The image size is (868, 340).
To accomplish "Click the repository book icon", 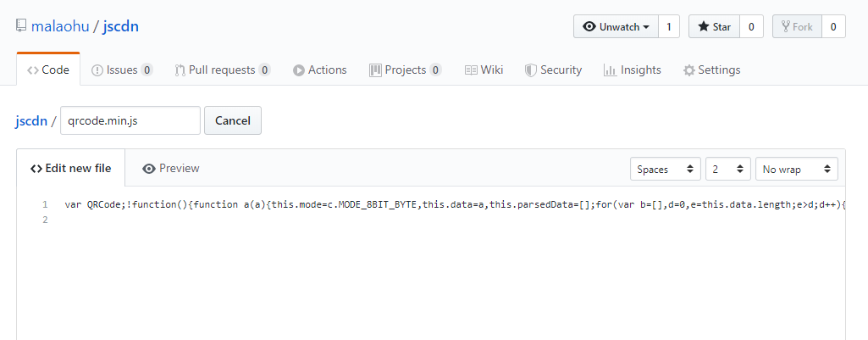I will [21, 25].
